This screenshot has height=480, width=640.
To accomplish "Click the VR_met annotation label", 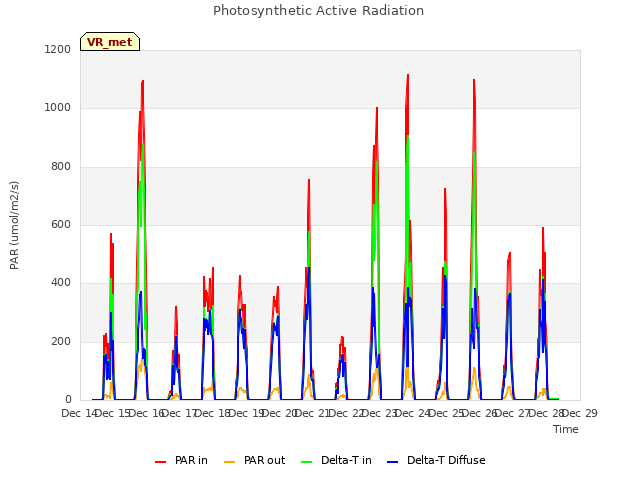I will [110, 42].
